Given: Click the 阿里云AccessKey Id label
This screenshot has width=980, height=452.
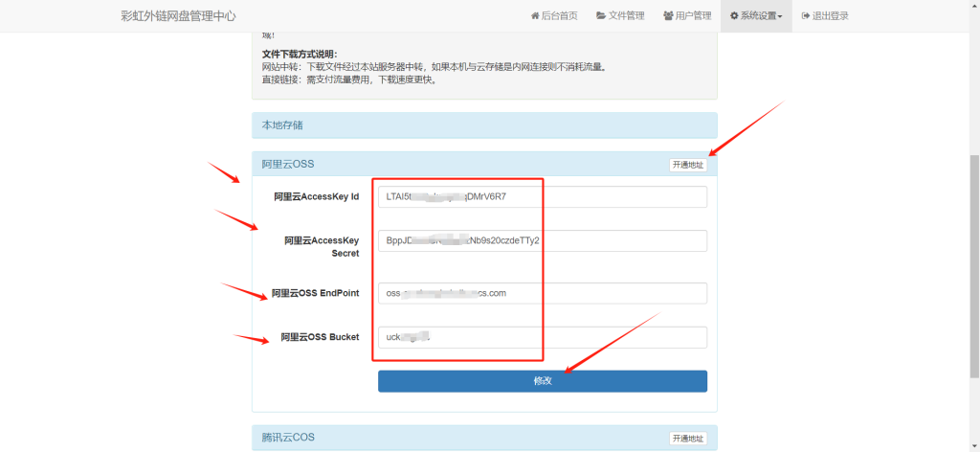Looking at the screenshot, I should [x=316, y=196].
